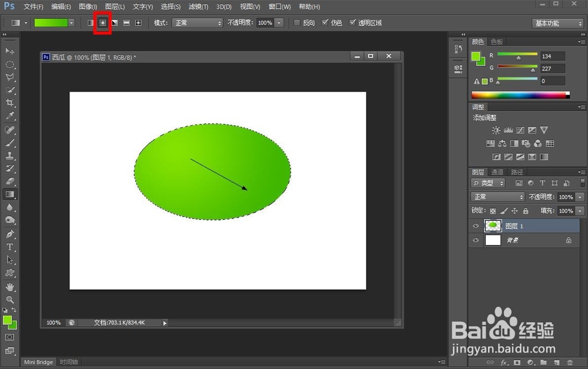Click the add layer mask button

pyautogui.click(x=517, y=363)
